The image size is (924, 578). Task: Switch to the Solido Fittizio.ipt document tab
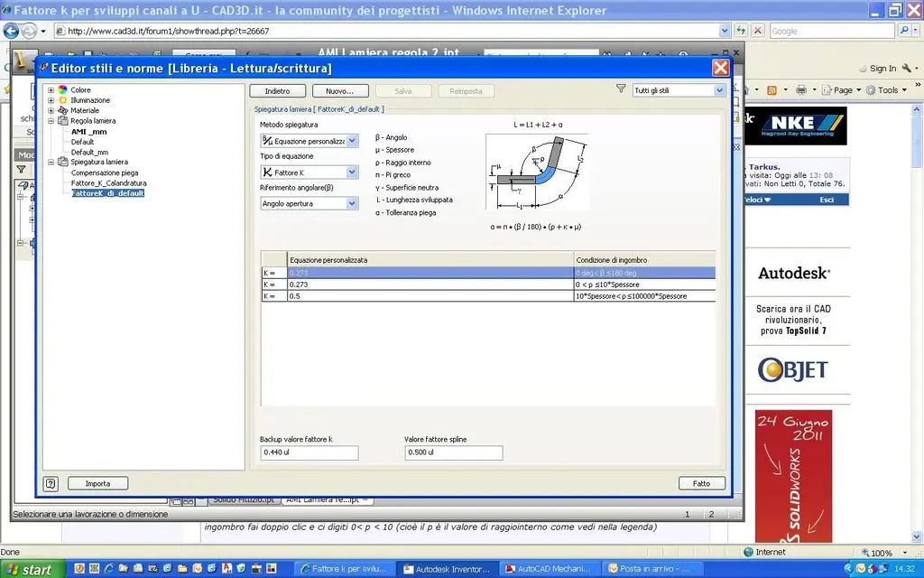coord(244,500)
